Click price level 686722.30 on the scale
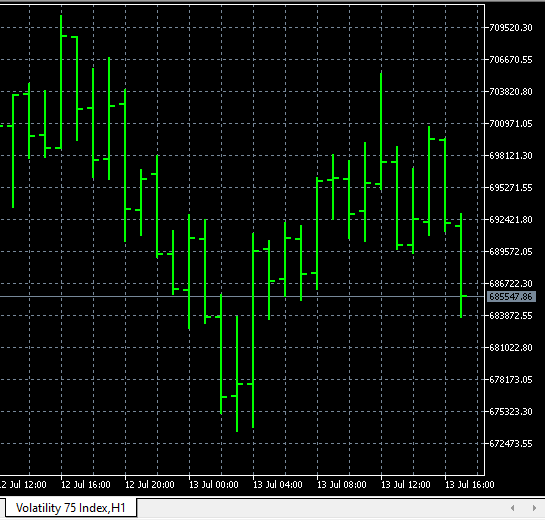545x520 pixels. coord(511,284)
